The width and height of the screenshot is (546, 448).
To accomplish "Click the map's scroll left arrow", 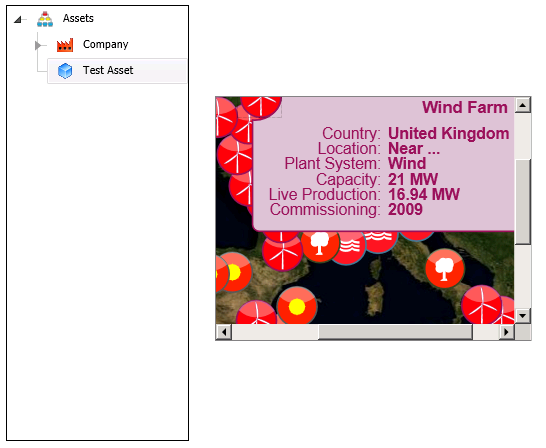I will [224, 332].
